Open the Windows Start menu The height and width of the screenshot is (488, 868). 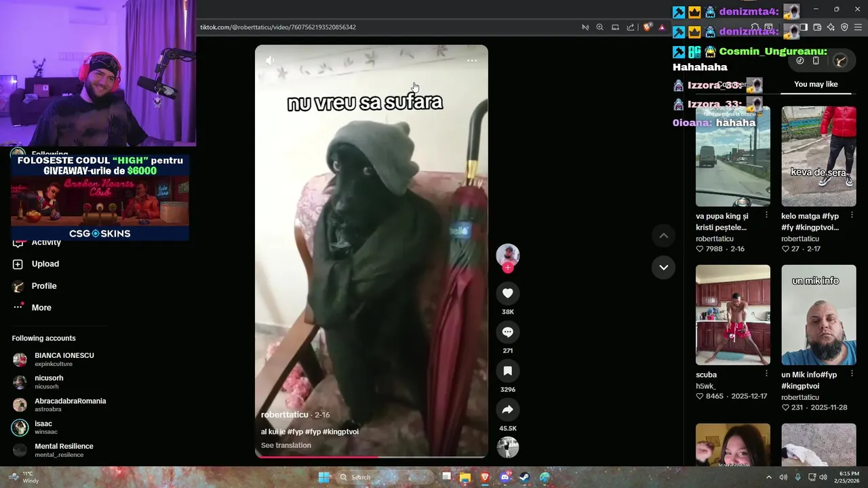[x=323, y=477]
